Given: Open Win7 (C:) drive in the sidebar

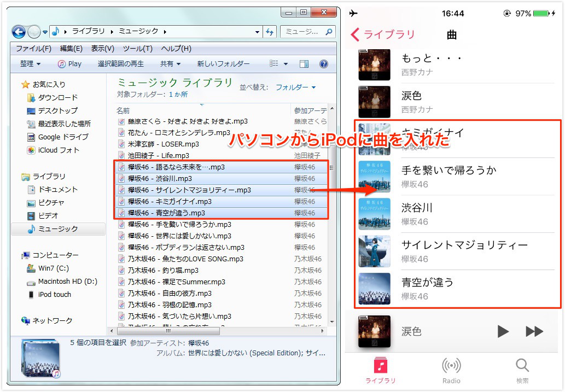Looking at the screenshot, I should [x=48, y=268].
